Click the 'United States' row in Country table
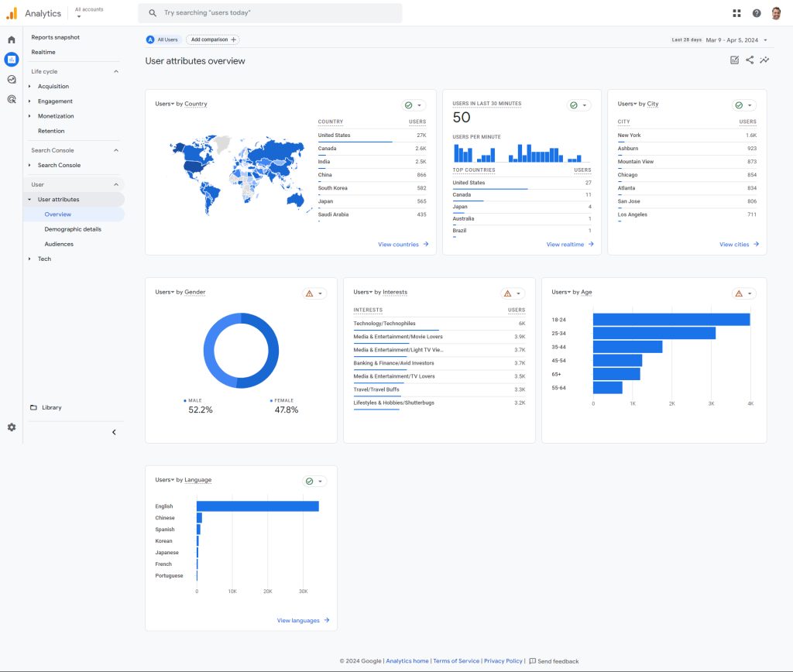793x672 pixels. (372, 135)
